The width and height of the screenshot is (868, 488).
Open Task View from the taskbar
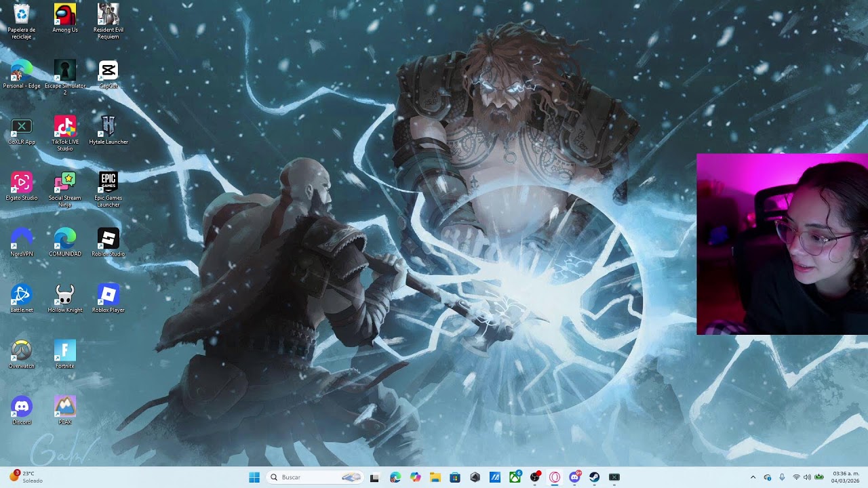point(374,477)
